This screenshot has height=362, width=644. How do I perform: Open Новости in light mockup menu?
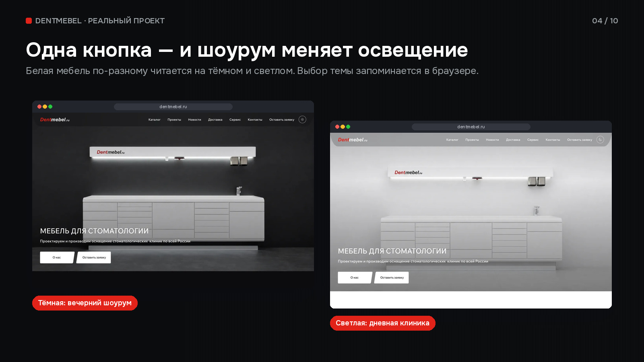point(492,140)
